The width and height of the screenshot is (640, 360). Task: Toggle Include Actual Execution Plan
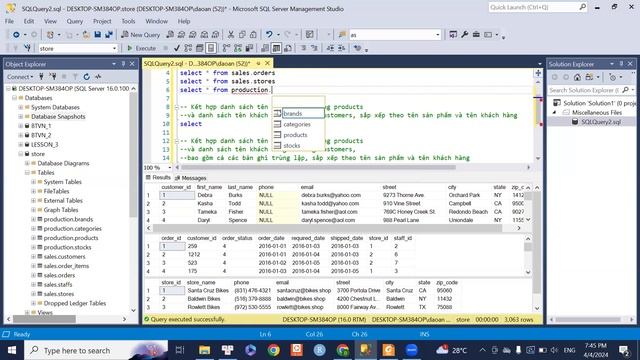coord(227,48)
